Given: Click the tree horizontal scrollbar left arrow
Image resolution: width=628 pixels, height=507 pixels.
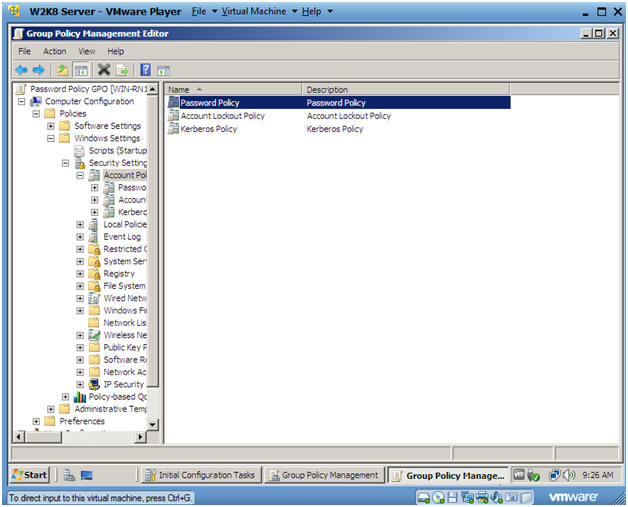Looking at the screenshot, I should (19, 437).
